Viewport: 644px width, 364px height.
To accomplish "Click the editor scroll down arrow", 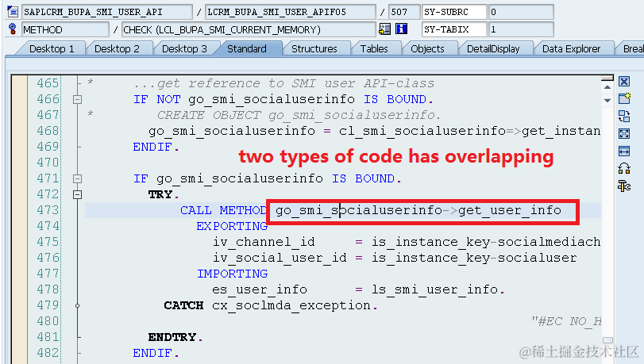I will pyautogui.click(x=607, y=100).
